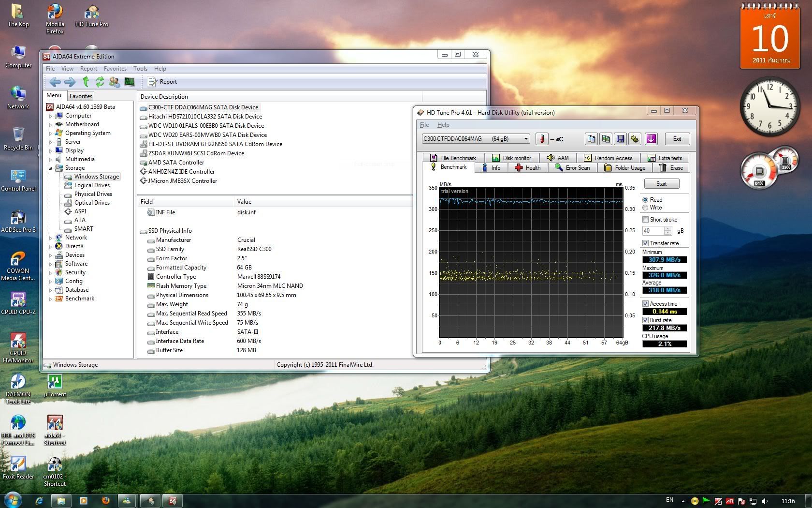812x508 pixels.
Task: Copy info to clipboard in HD Tune
Action: tap(591, 139)
